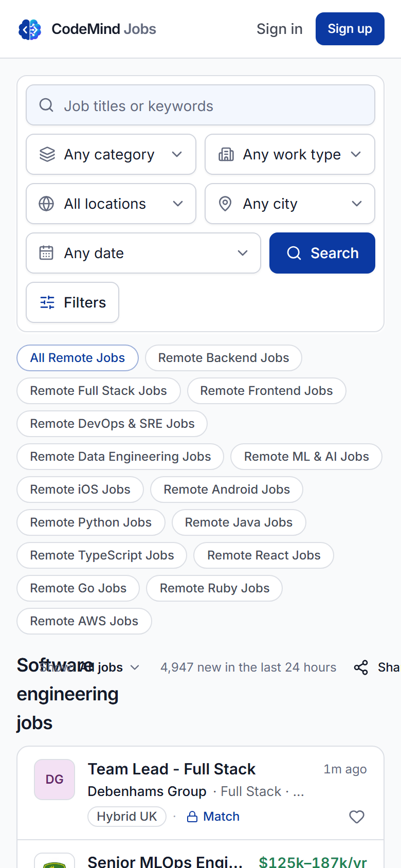
Task: Click the building icon beside Any work type
Action: point(226,154)
